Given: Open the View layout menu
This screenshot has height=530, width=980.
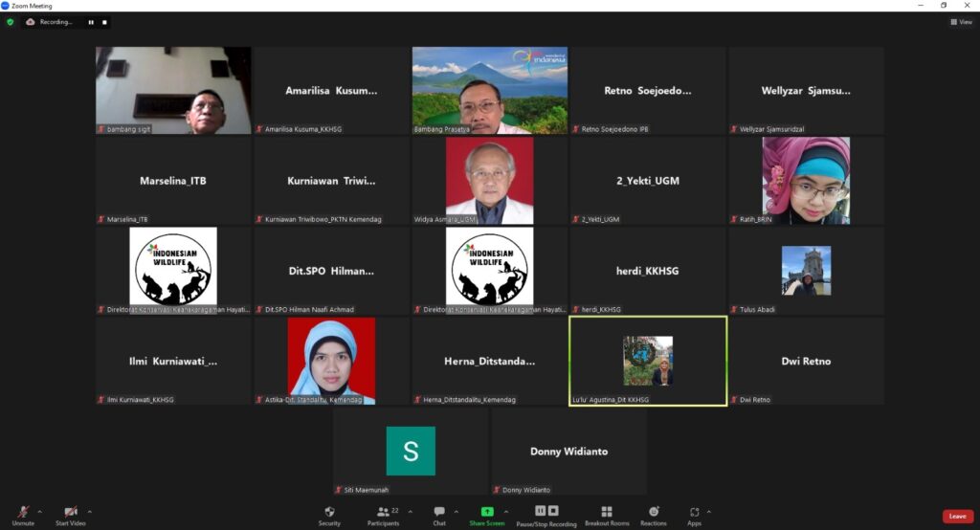Looking at the screenshot, I should tap(961, 22).
